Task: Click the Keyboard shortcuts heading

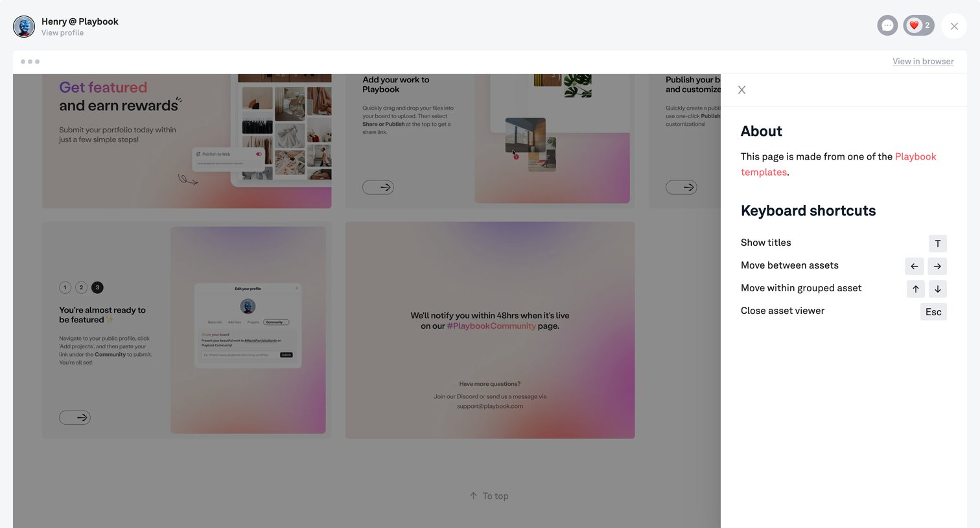Action: [808, 211]
